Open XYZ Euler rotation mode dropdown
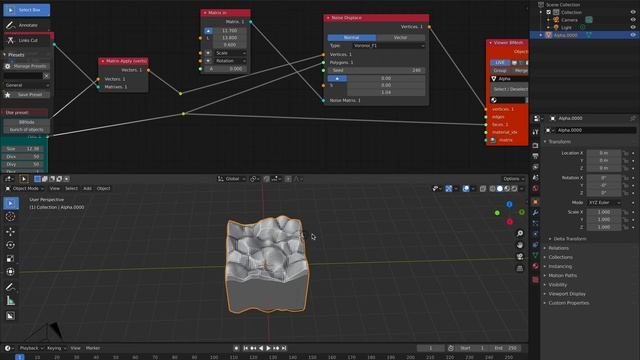Viewport: 640px width, 360px height. pos(604,202)
